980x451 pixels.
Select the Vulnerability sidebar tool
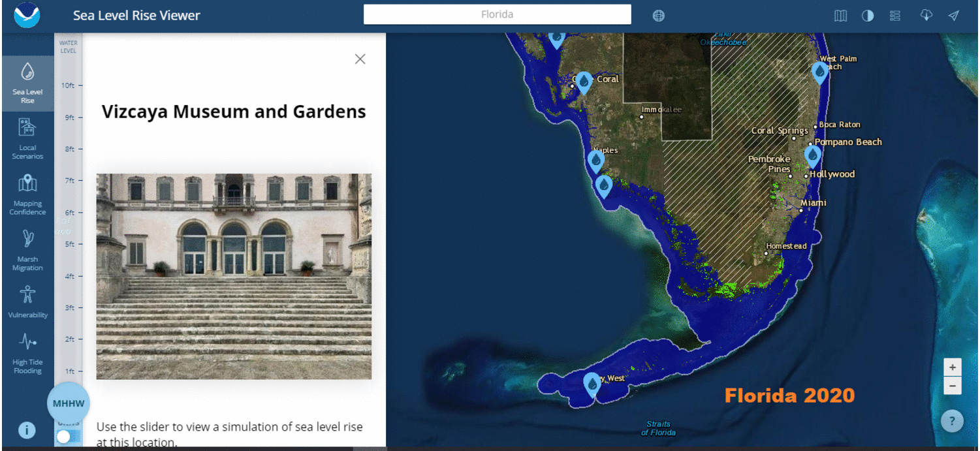point(27,302)
